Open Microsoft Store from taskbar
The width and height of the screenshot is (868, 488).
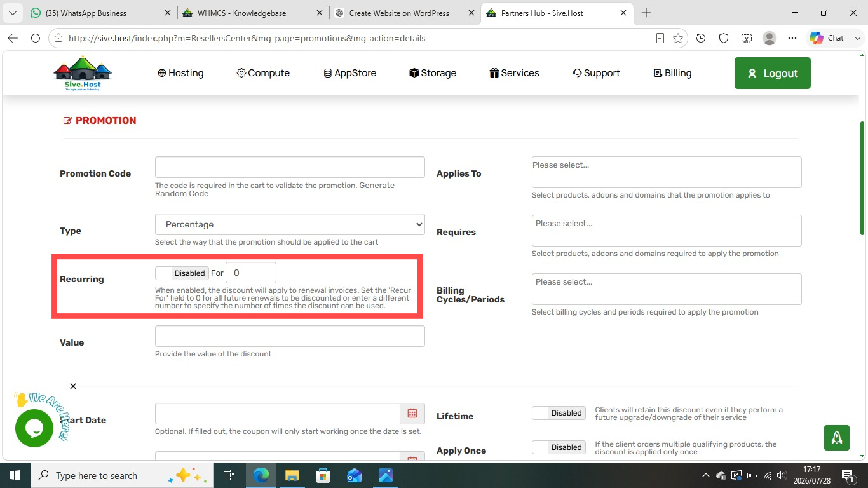[323, 475]
